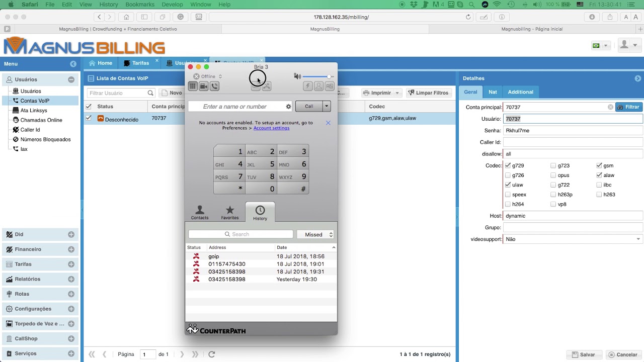644x362 pixels.
Task: Switch to the Nat tab in Detalhes
Action: tap(493, 92)
